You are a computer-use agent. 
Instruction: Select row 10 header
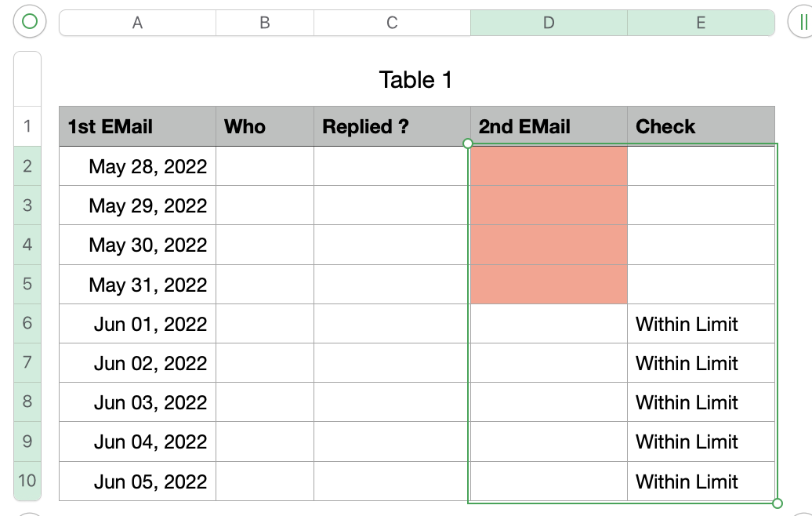(x=27, y=481)
